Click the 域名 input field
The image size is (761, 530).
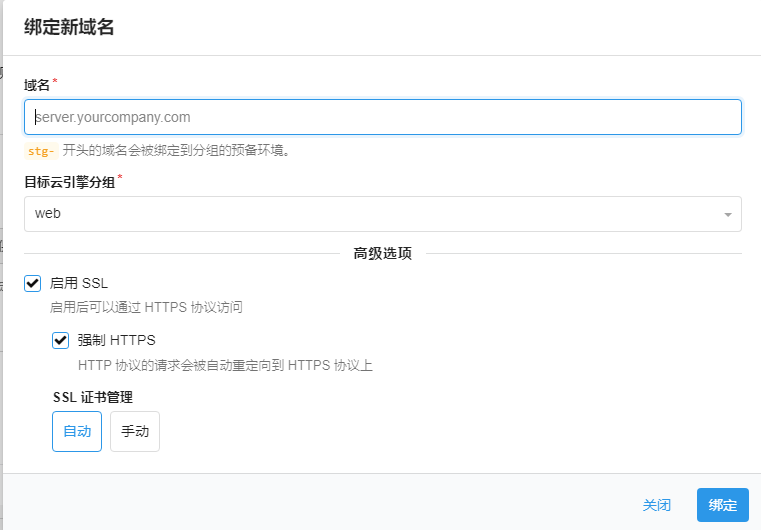(382, 117)
